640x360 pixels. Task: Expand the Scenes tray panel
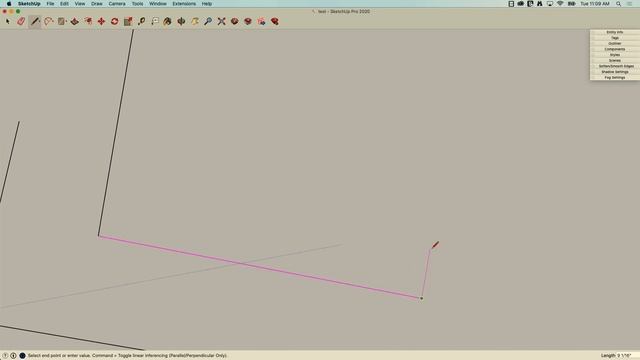(615, 60)
